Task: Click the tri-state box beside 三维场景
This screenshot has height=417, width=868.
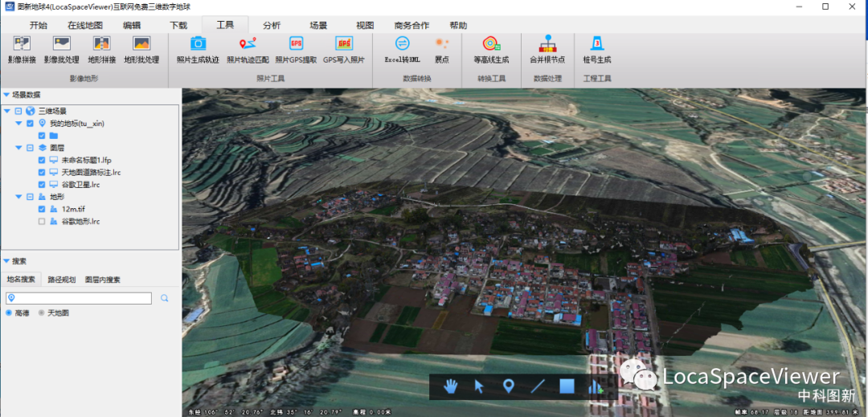Action: click(x=18, y=111)
